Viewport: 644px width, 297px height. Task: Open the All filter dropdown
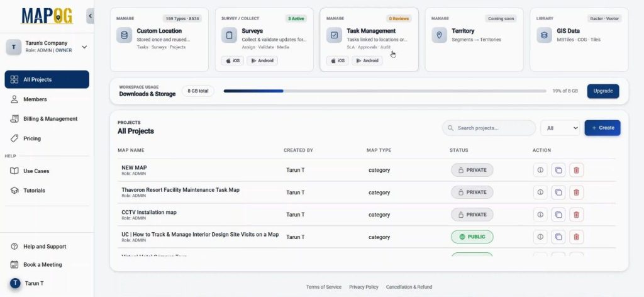(x=560, y=128)
